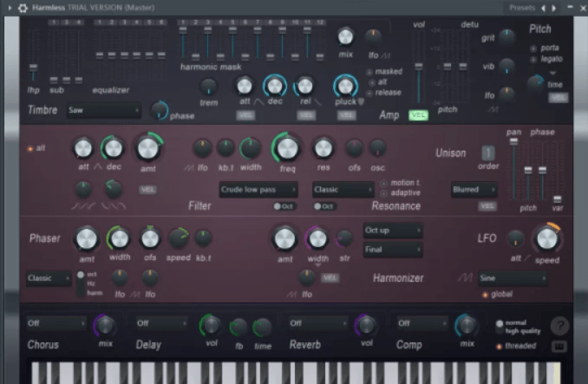
Task: Click the Delay fb knob
Action: (x=238, y=328)
